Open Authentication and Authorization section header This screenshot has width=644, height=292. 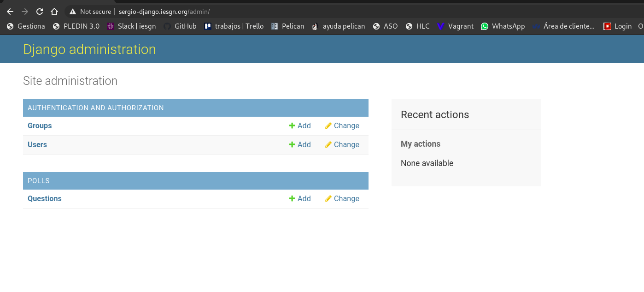pyautogui.click(x=96, y=108)
